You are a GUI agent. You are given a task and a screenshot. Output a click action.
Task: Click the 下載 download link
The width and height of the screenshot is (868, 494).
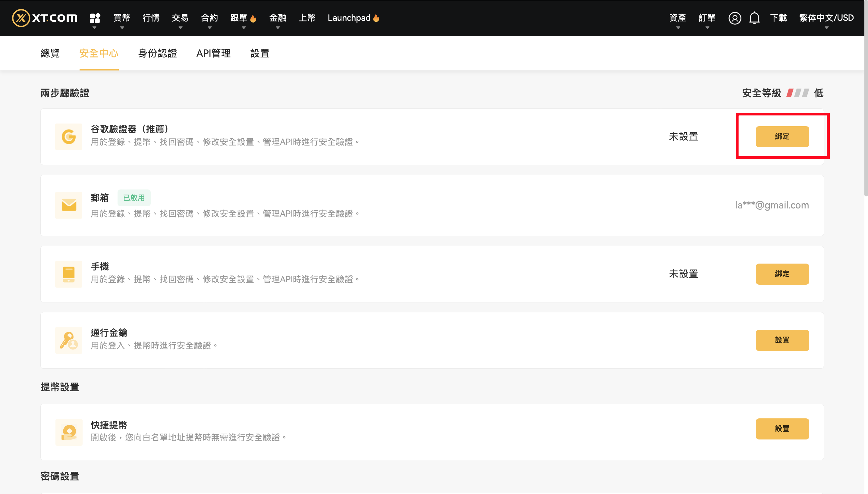coord(778,18)
